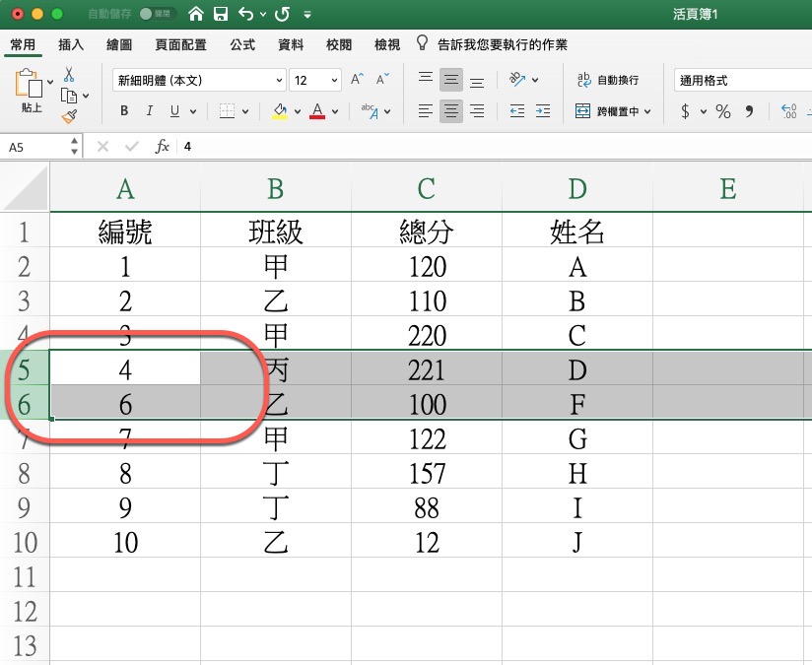812x665 pixels.
Task: Expand the font size dropdown
Action: 334,80
